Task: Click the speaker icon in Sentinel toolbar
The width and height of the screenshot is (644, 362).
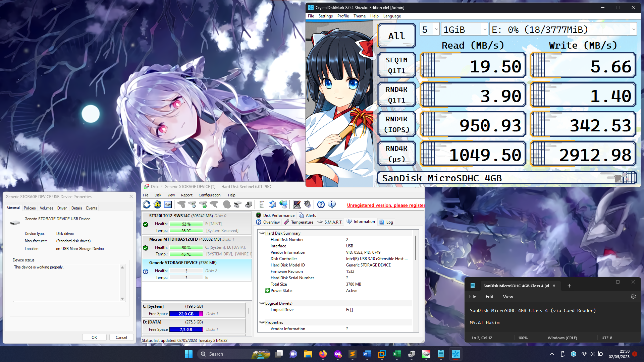Action: (308, 204)
